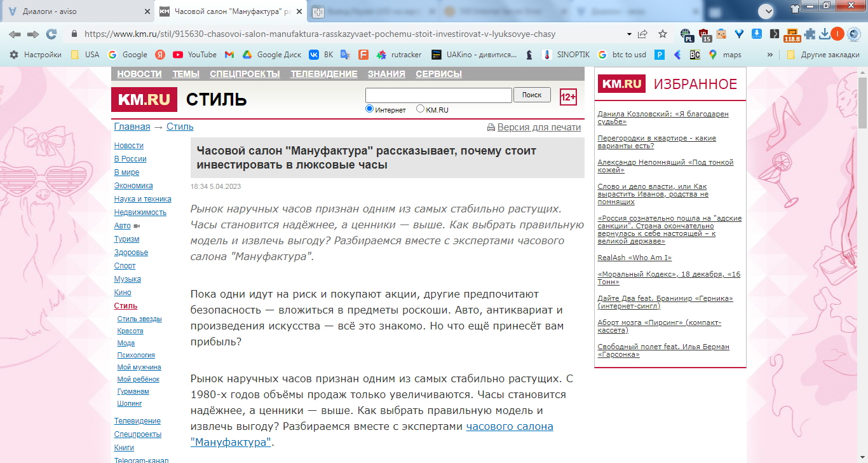Open the Yandex bookmark icon

(x=160, y=55)
